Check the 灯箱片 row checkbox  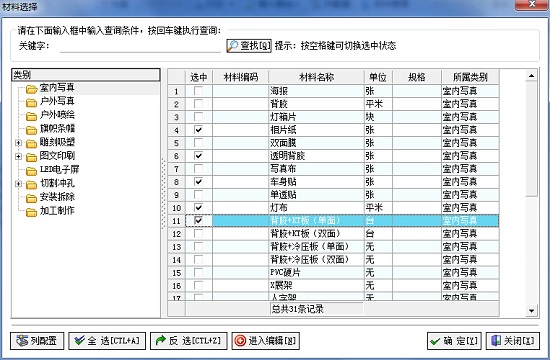coord(198,117)
